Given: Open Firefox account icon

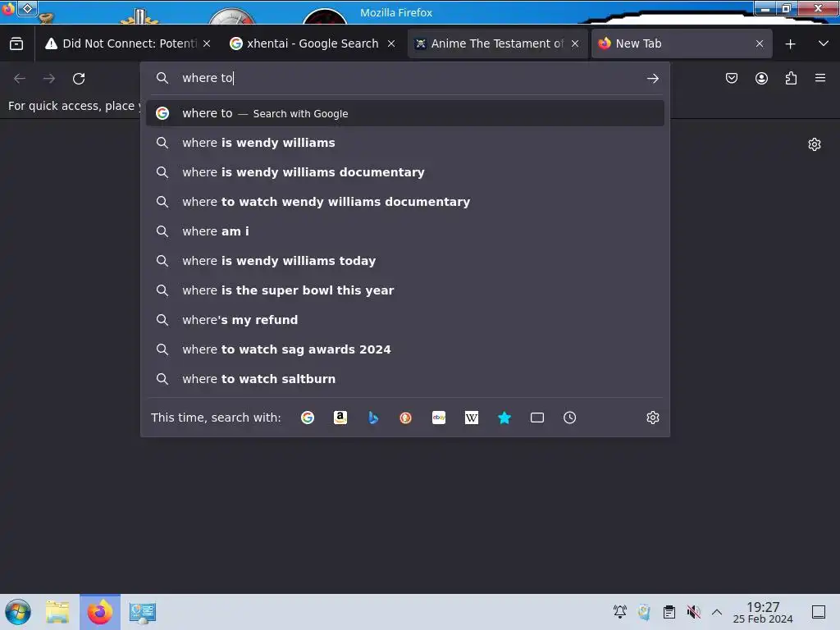Looking at the screenshot, I should click(x=761, y=78).
